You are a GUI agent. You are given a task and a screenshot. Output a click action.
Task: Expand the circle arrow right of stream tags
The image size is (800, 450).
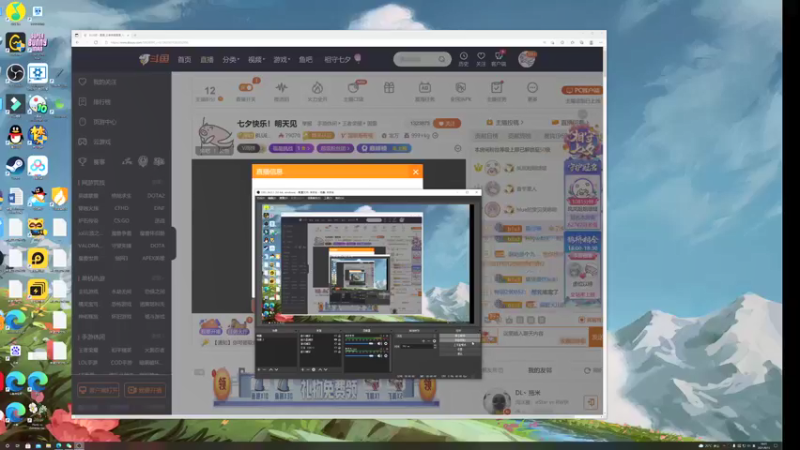(x=458, y=148)
